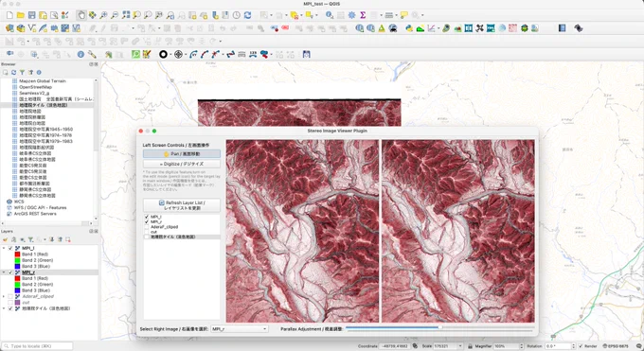Image resolution: width=644 pixels, height=351 pixels.
Task: Create a new QGIS project
Action: (9, 15)
